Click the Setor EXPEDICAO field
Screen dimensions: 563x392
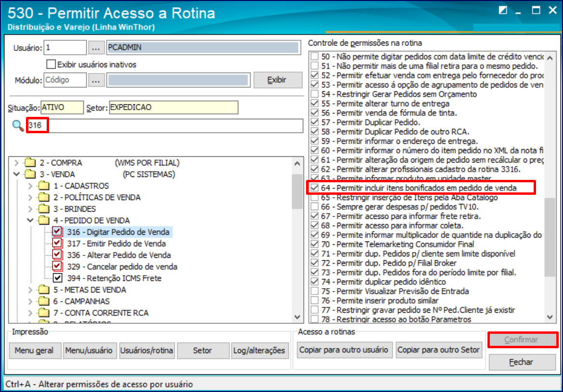(173, 107)
